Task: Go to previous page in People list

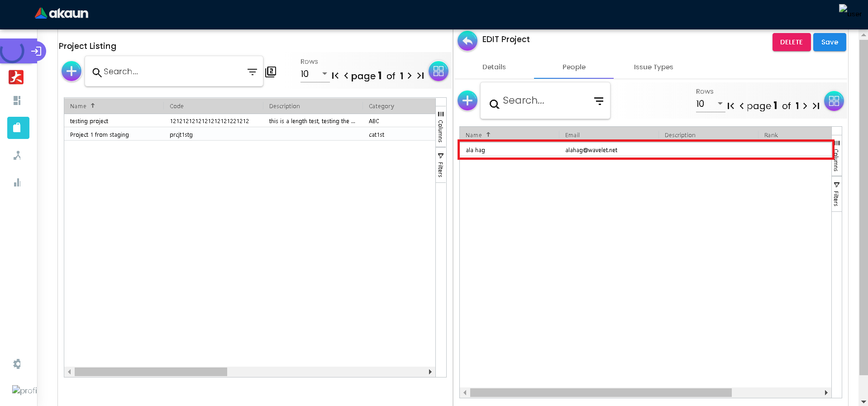Action: [742, 105]
